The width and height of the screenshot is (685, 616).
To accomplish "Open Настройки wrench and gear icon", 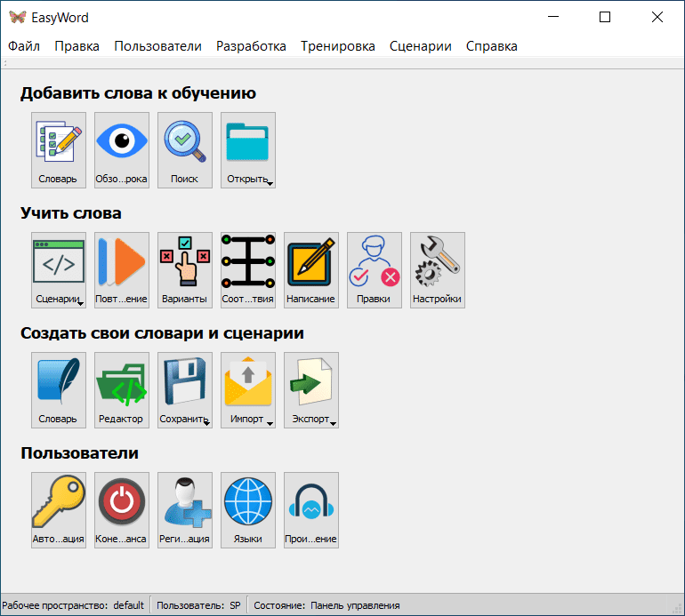I will [438, 270].
